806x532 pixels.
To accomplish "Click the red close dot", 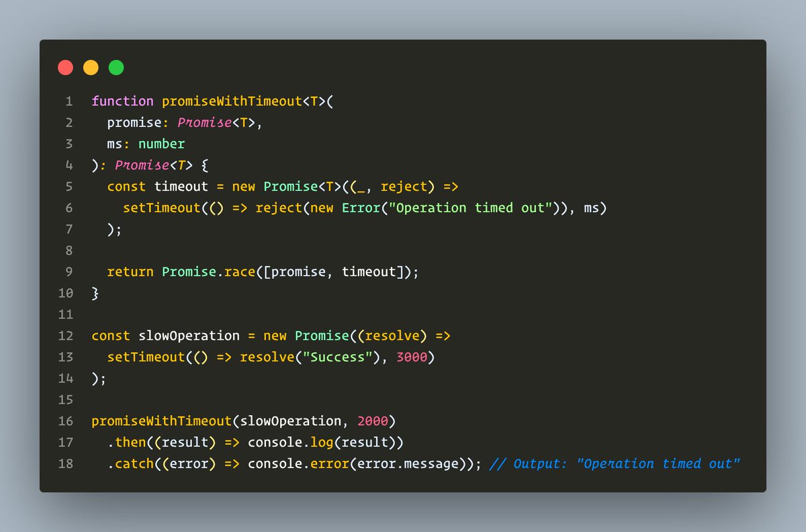I will 65,67.
